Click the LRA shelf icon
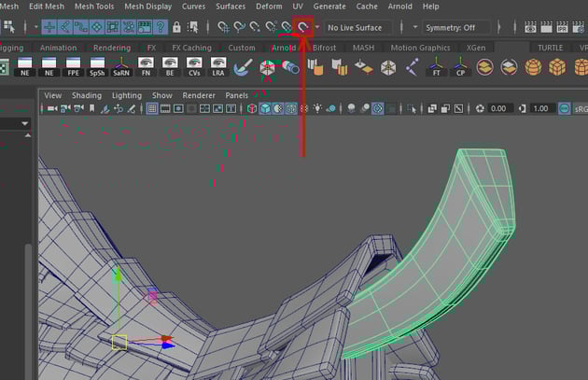The height and width of the screenshot is (380, 588). coord(217,67)
